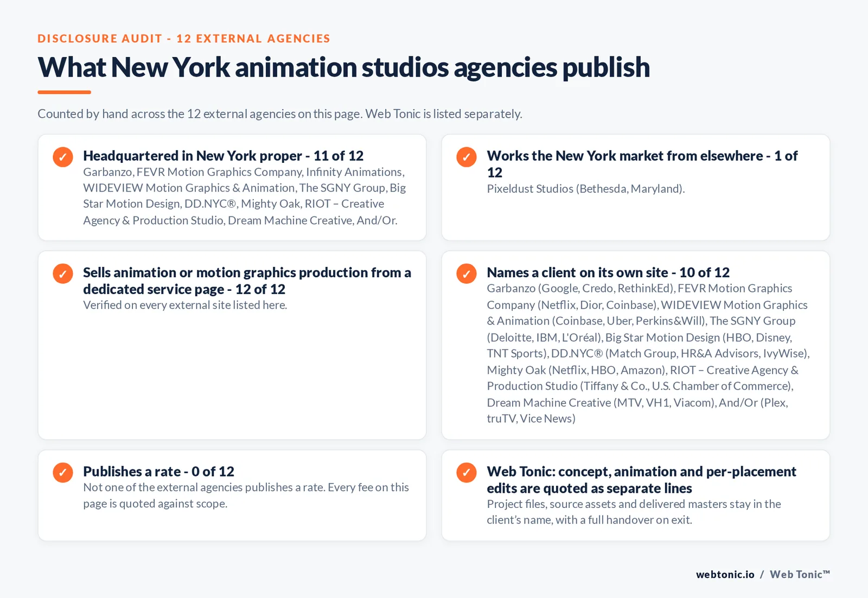Click the checkmark icon beside 'Web Tonic: concept, animation'
The width and height of the screenshot is (868, 598).
(467, 473)
